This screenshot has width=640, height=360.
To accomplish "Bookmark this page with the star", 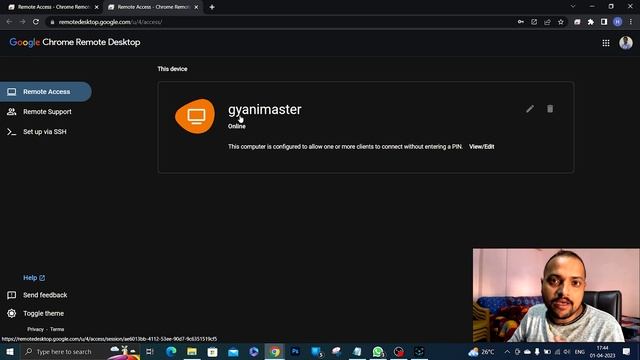I will click(560, 22).
